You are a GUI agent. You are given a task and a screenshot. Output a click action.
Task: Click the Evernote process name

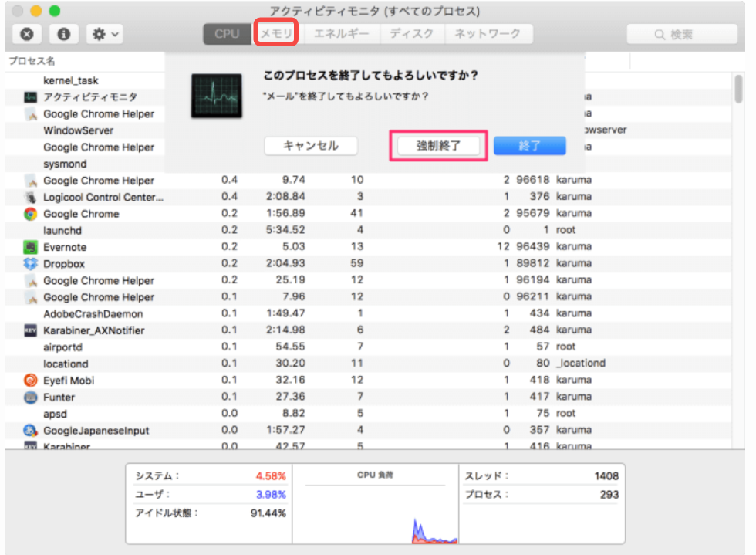[x=65, y=247]
